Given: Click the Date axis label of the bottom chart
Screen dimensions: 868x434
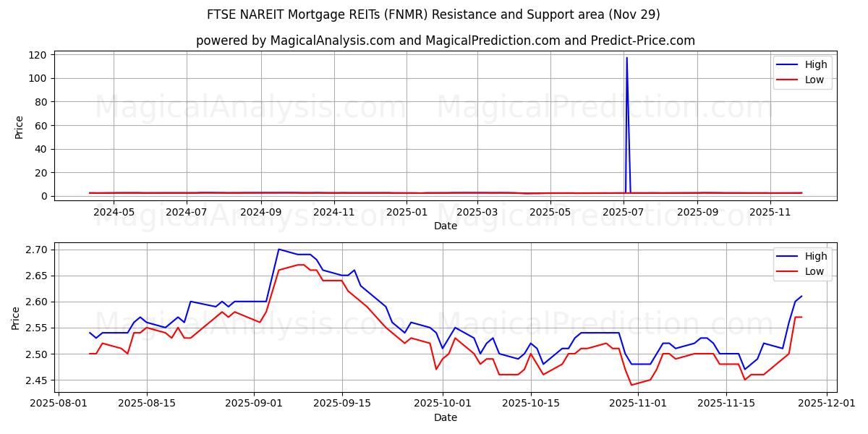Looking at the screenshot, I should tap(446, 417).
